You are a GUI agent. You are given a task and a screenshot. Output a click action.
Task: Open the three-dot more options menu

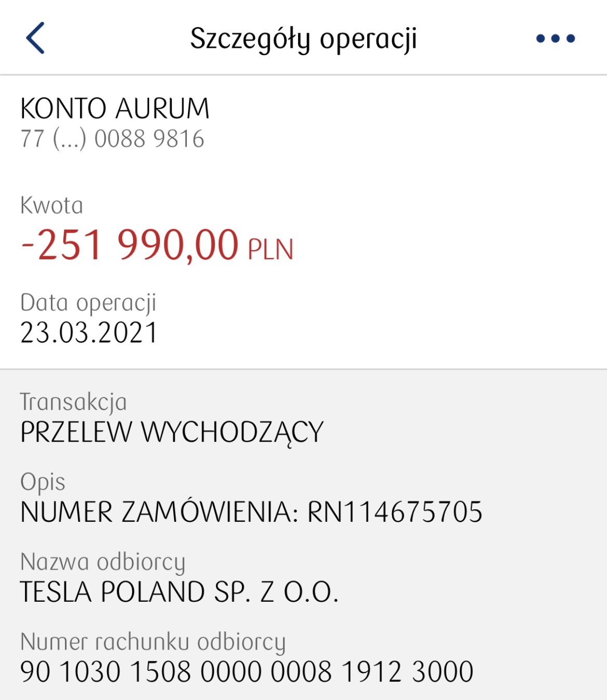pos(556,38)
